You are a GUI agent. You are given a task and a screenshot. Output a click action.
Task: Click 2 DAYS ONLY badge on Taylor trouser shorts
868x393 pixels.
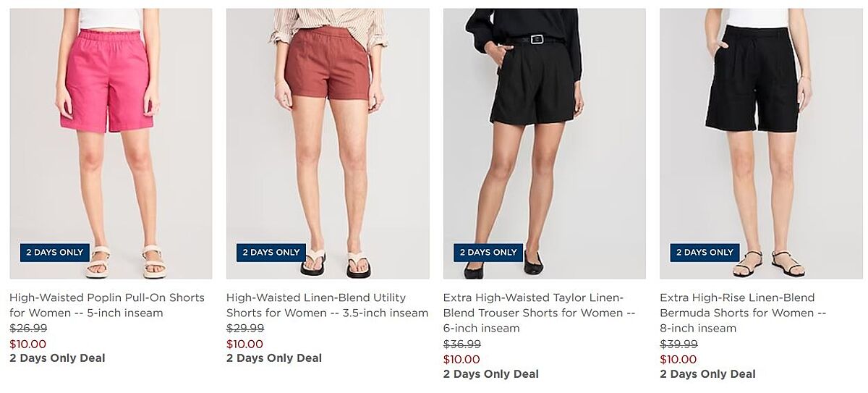click(x=488, y=253)
